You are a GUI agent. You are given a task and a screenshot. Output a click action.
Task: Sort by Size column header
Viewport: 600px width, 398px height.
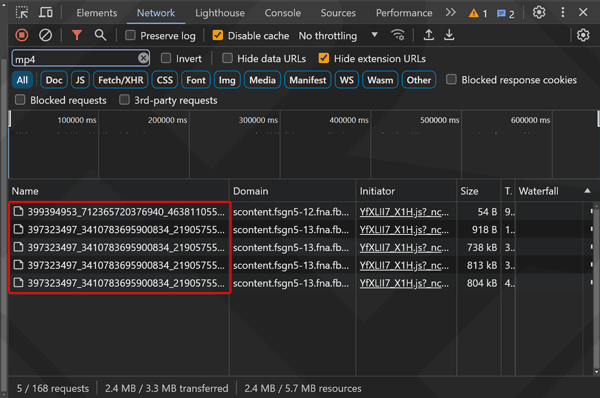478,191
